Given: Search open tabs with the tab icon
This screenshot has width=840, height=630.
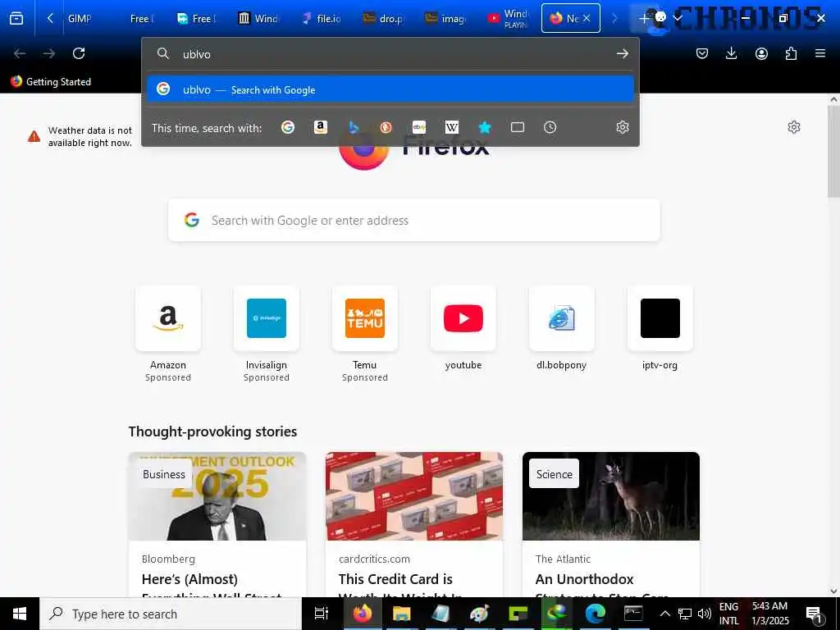Looking at the screenshot, I should tap(518, 127).
